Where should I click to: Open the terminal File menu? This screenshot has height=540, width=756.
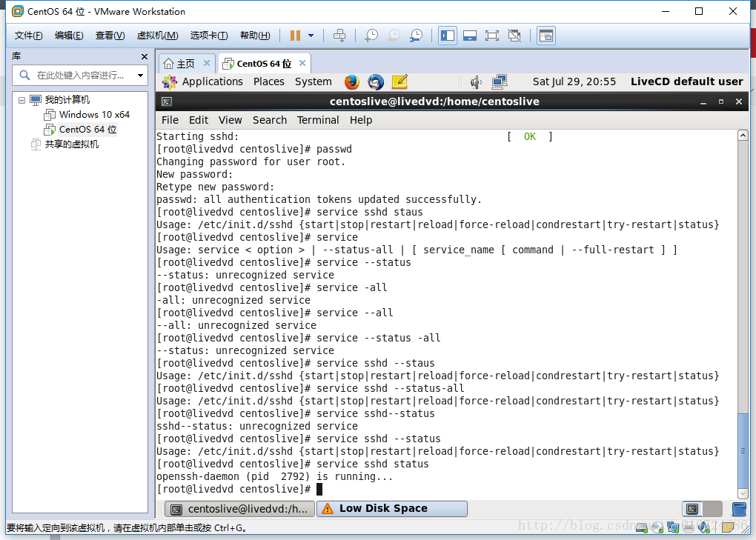pos(170,121)
